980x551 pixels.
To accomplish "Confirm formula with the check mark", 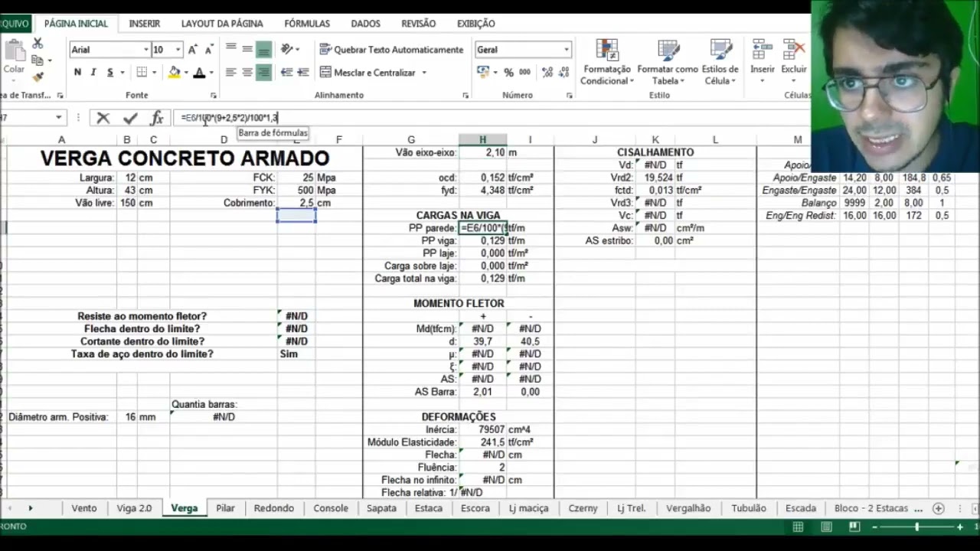I will pyautogui.click(x=130, y=118).
